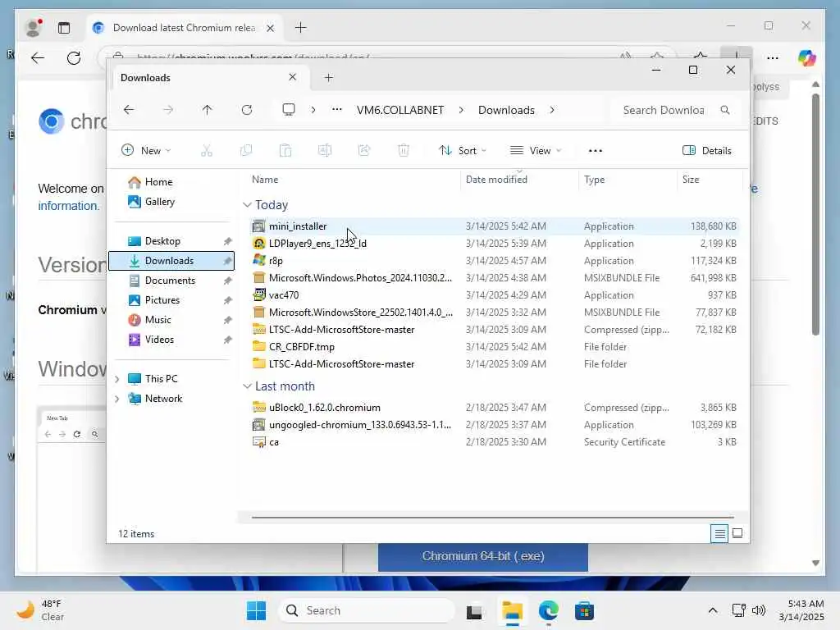Open the New item dropdown
The width and height of the screenshot is (840, 630).
tap(146, 151)
